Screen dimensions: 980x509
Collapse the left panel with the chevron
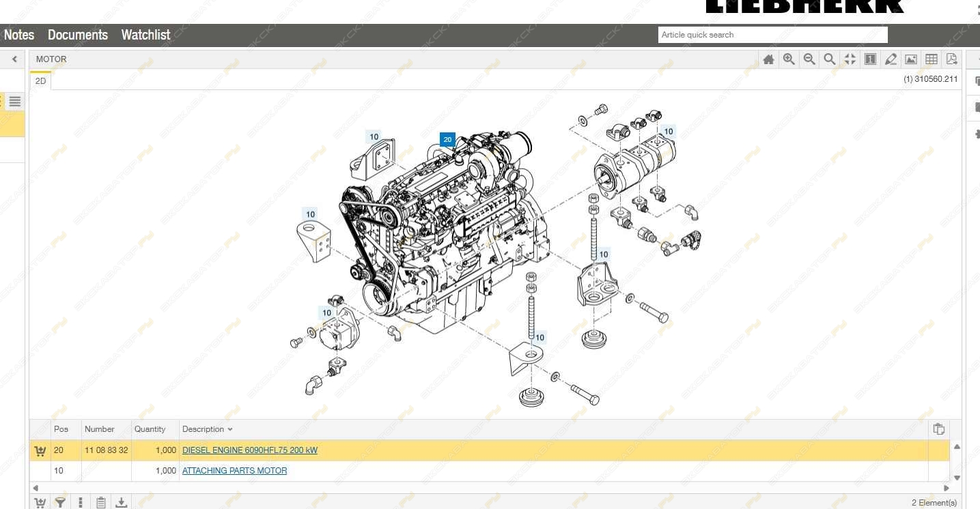[x=14, y=59]
